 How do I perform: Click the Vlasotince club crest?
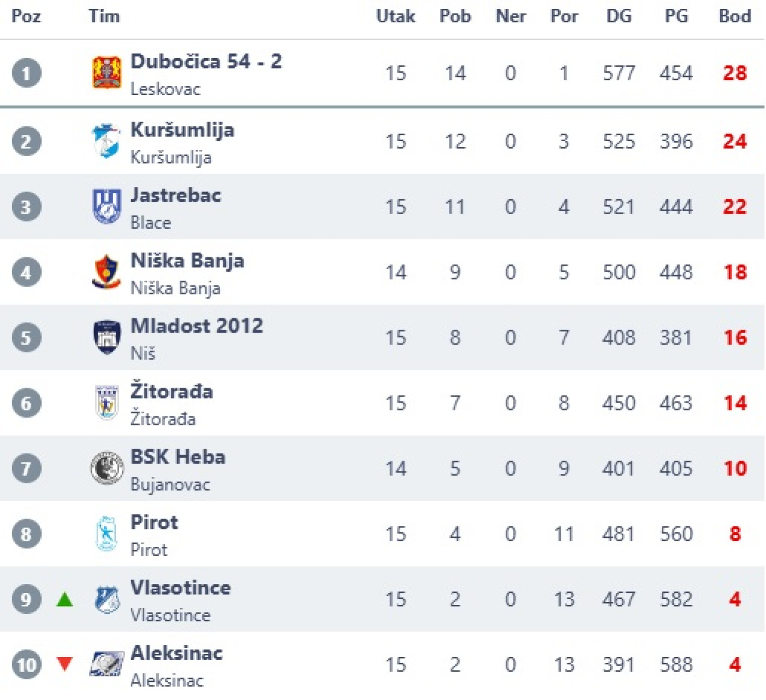[x=107, y=599]
